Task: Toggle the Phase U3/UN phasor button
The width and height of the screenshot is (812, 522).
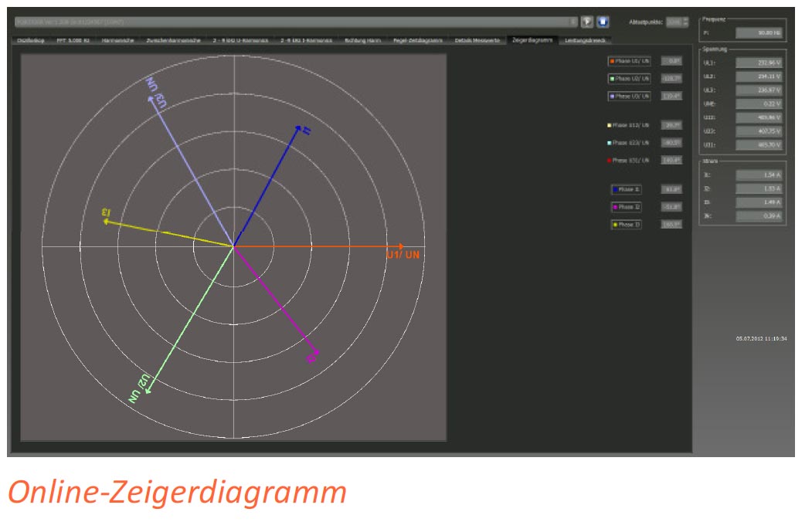Action: [629, 97]
